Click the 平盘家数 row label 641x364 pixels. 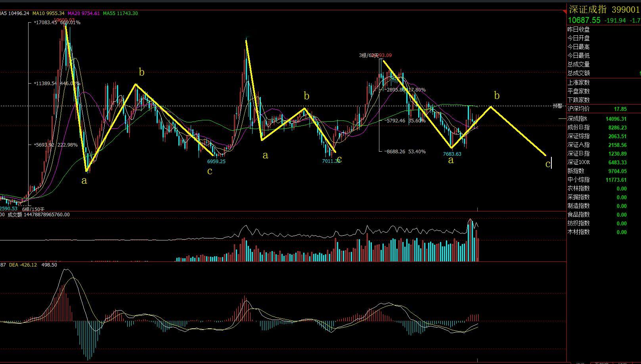tap(579, 91)
